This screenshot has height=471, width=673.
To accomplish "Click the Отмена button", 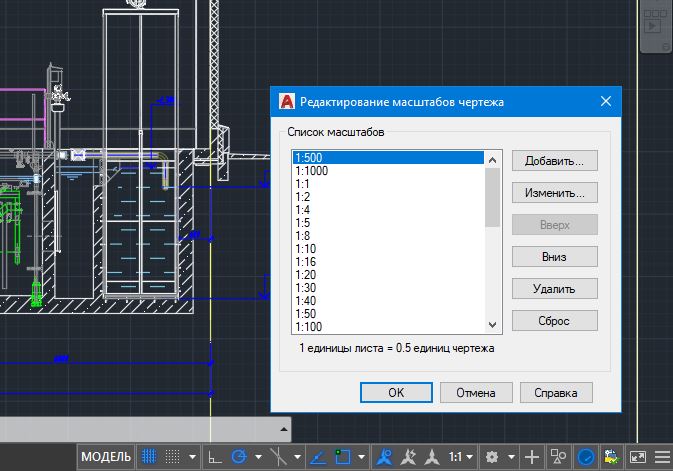I will 476,392.
